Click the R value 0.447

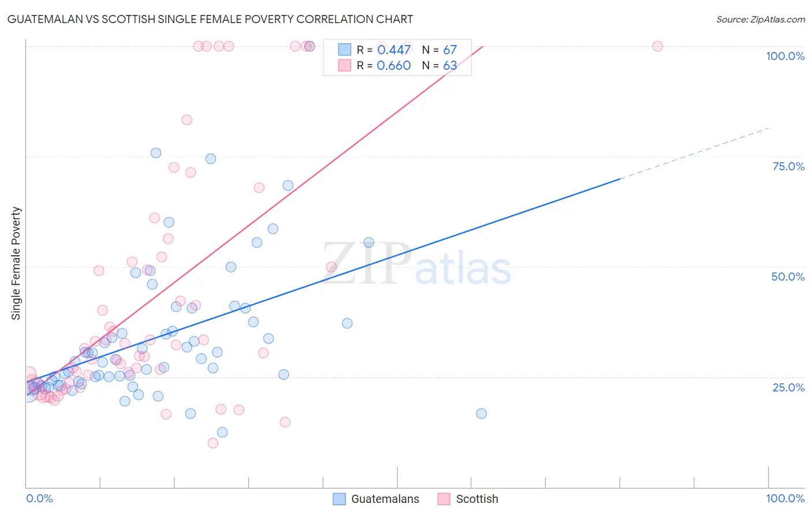tap(394, 50)
